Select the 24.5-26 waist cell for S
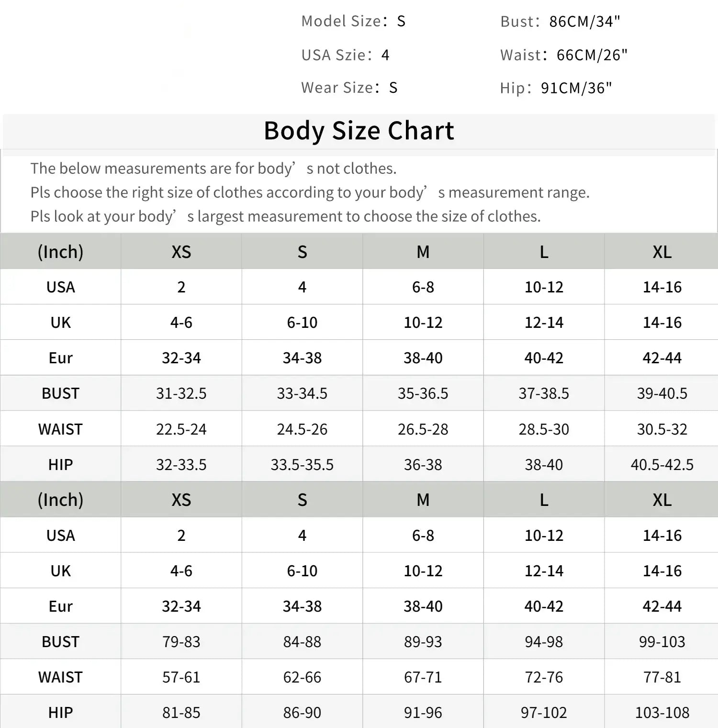 coord(302,429)
